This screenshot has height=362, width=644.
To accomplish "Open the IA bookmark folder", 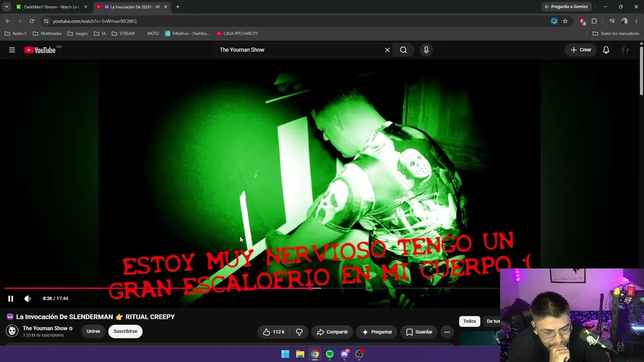I will pyautogui.click(x=100, y=34).
